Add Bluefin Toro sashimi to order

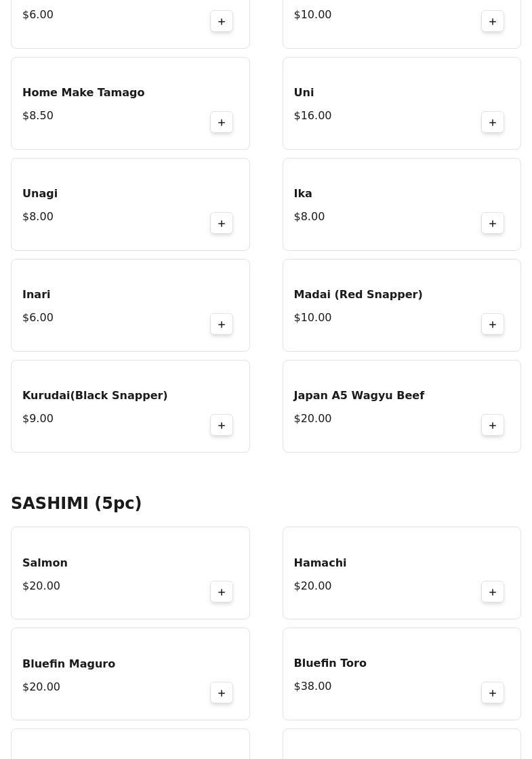pos(493,693)
